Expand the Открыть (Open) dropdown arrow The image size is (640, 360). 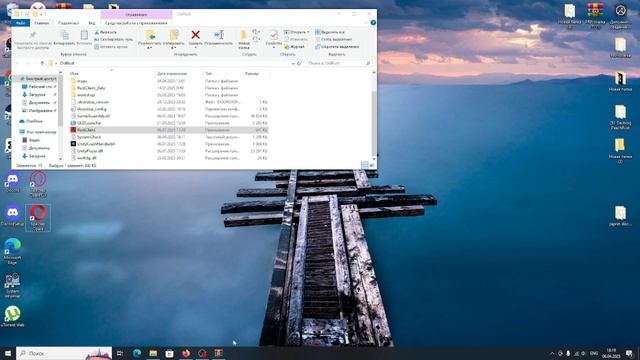click(308, 32)
